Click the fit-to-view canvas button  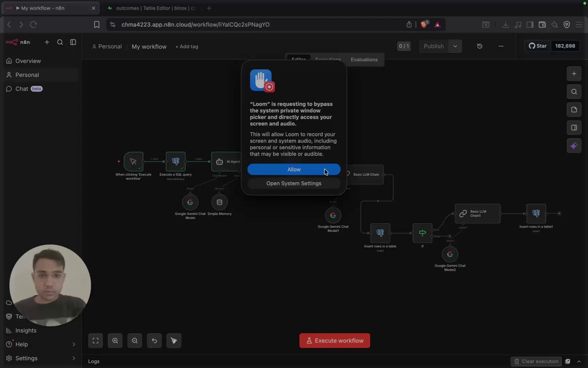click(x=95, y=340)
